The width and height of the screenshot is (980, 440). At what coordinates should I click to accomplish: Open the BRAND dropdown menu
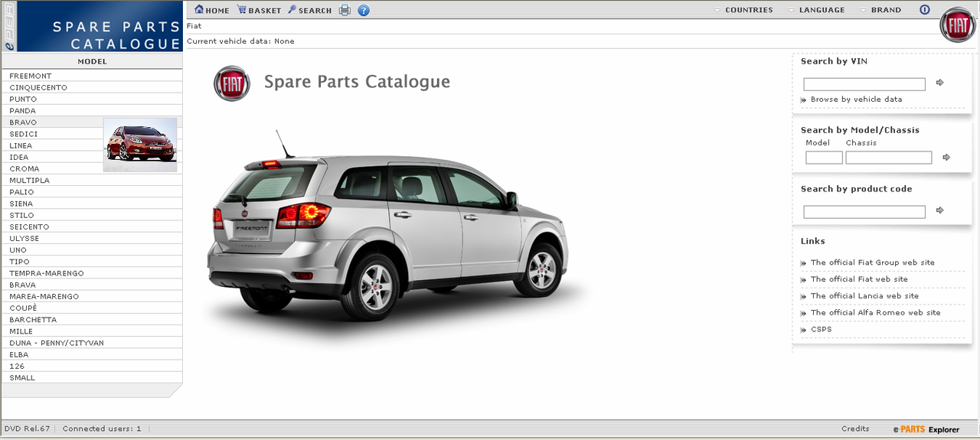(880, 10)
